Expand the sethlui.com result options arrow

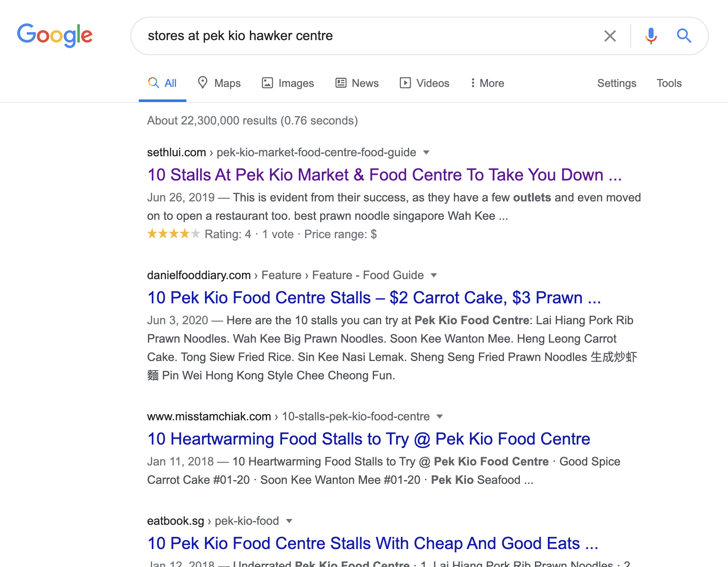tap(426, 153)
